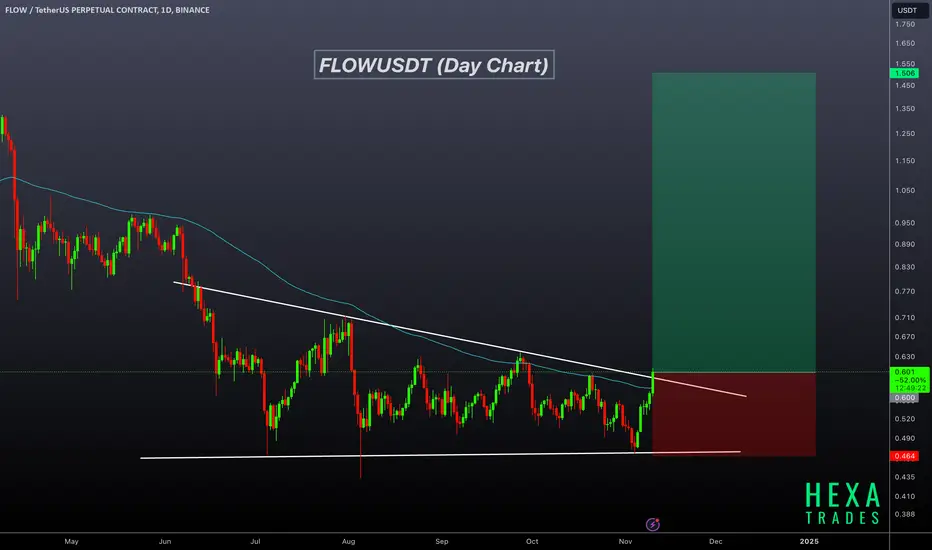Image resolution: width=932 pixels, height=550 pixels.
Task: Click the Sep label on time axis
Action: (x=442, y=541)
